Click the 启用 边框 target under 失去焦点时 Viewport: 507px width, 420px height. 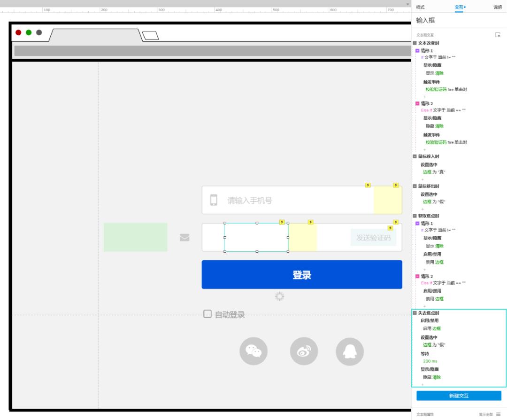pos(432,328)
